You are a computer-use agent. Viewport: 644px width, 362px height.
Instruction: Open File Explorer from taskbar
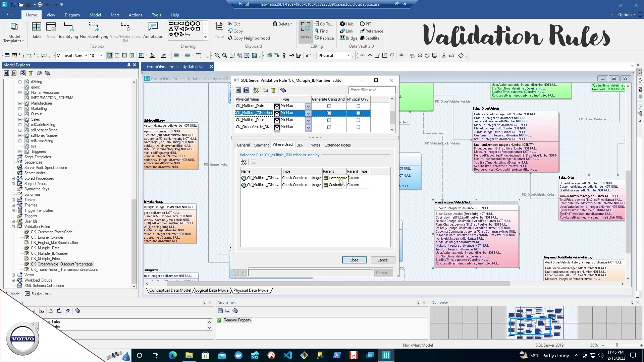pos(189,355)
